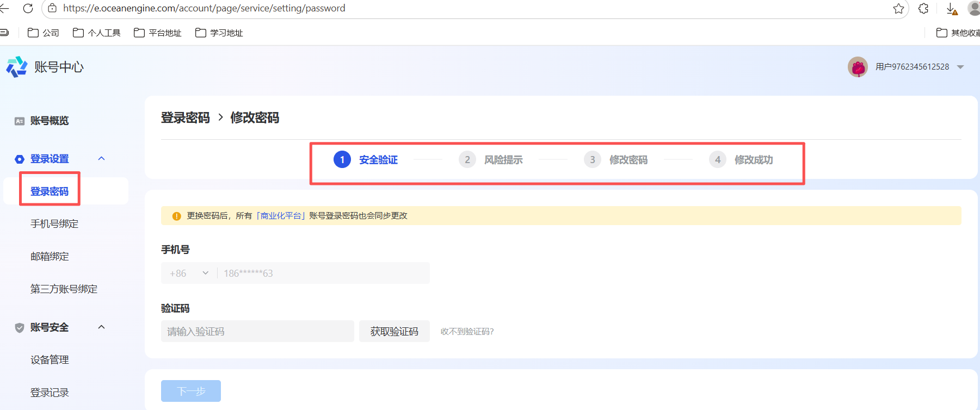Open the 个人工具 bookmark folder

96,33
